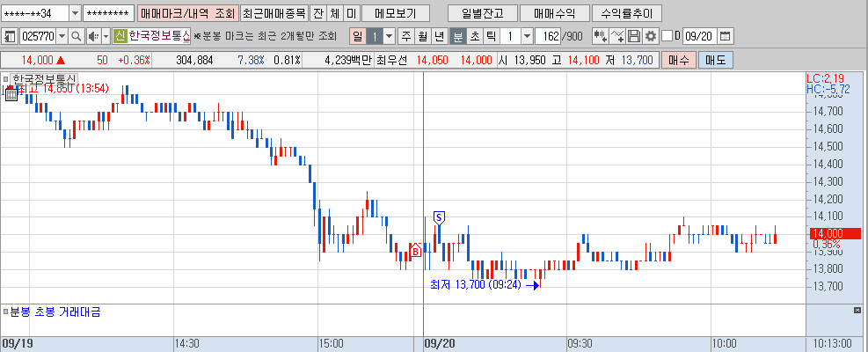The height and width of the screenshot is (352, 868).
Task: Select the 최근매매종목 tab
Action: click(274, 12)
